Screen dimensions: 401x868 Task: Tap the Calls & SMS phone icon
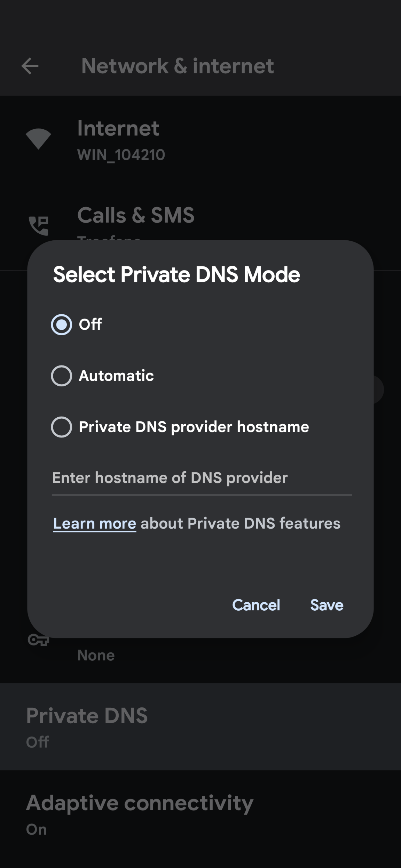pyautogui.click(x=38, y=226)
